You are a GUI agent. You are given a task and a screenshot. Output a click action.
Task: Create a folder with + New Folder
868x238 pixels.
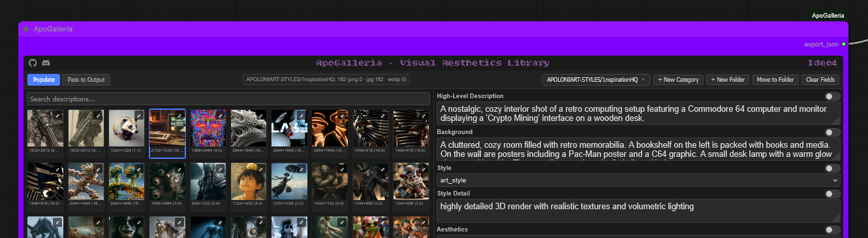728,80
